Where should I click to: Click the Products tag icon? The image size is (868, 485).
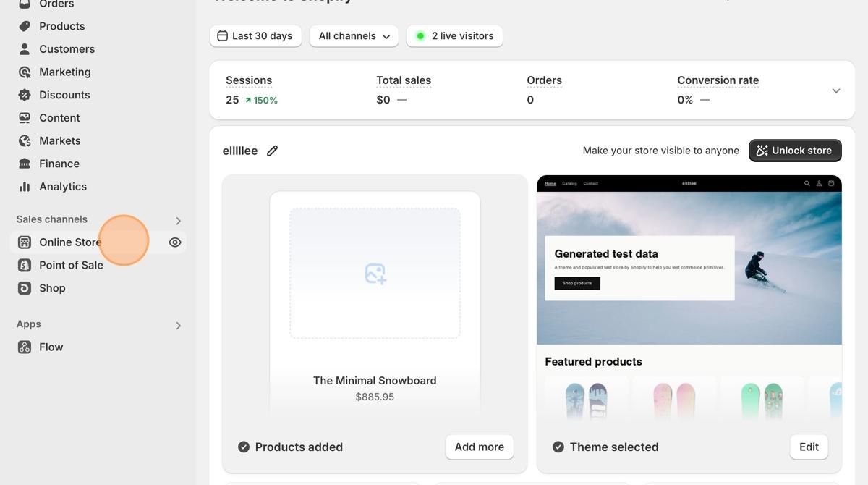pyautogui.click(x=25, y=26)
